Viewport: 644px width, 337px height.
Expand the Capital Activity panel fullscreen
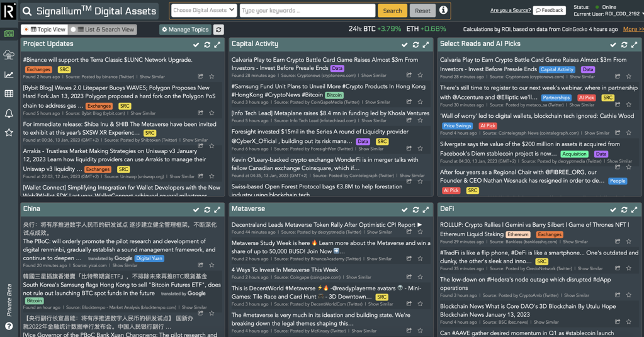pyautogui.click(x=426, y=44)
